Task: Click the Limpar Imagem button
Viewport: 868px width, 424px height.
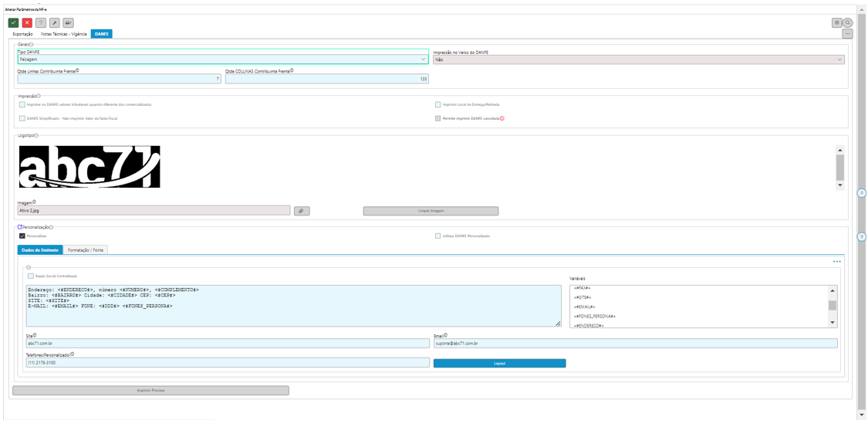Action: click(431, 211)
